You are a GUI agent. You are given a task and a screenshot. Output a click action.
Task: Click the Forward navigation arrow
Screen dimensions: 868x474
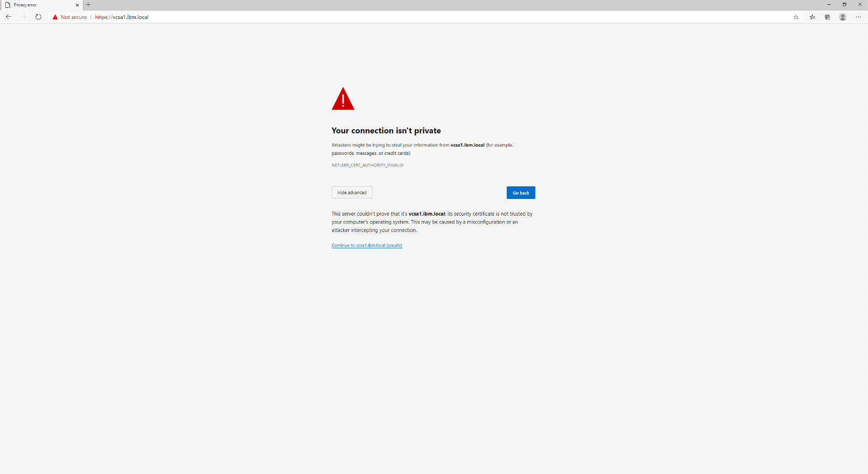tap(24, 17)
